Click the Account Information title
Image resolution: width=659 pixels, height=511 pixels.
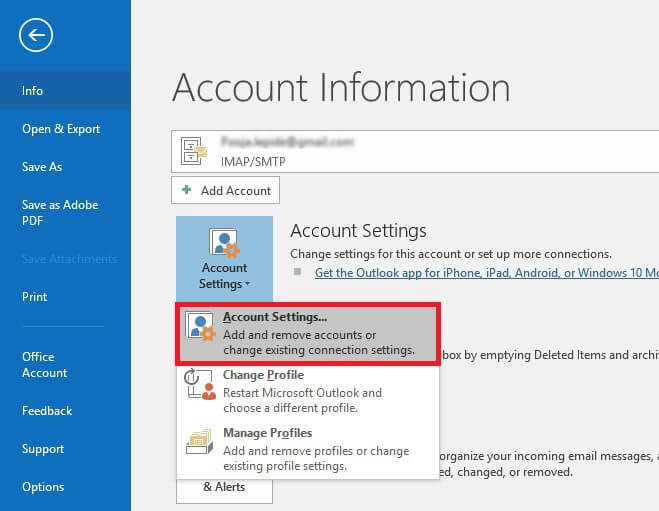pyautogui.click(x=341, y=87)
